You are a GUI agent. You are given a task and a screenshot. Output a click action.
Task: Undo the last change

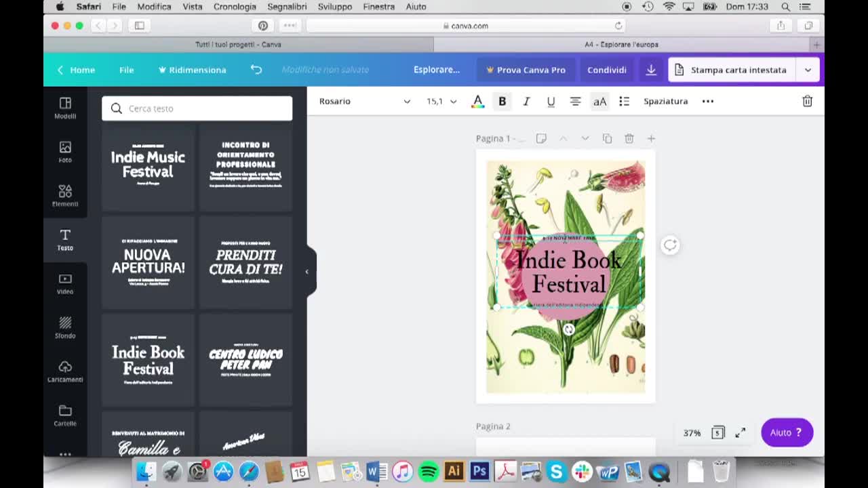tap(256, 70)
